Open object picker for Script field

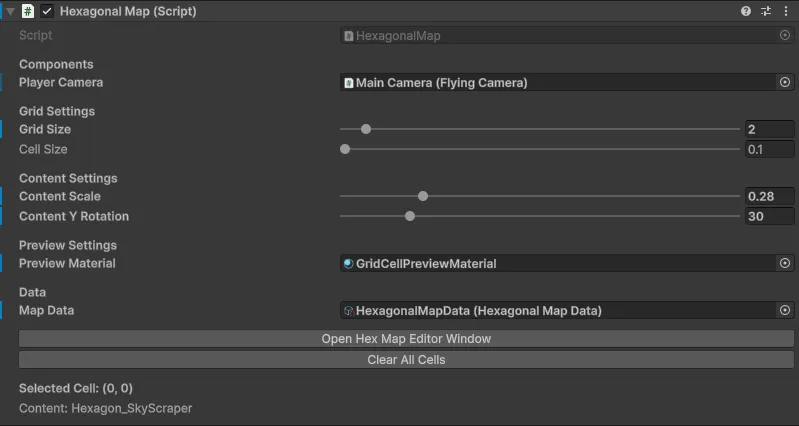(x=785, y=35)
